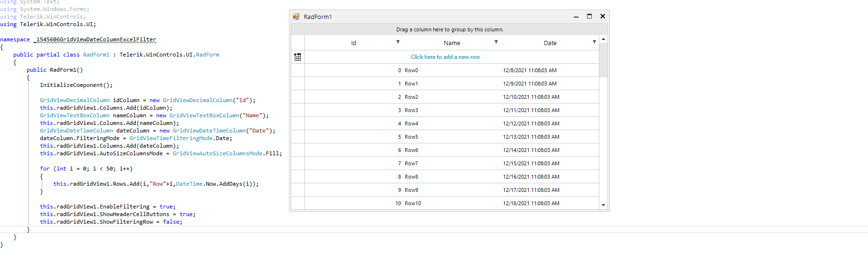Open the Date column filter dropdown

[594, 42]
